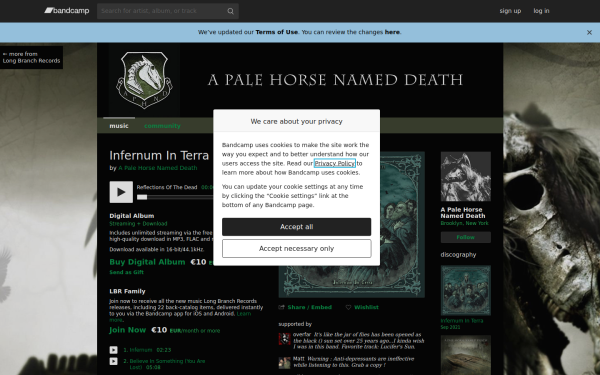The image size is (600, 375).
Task: Click the search magnifier icon
Action: [x=230, y=11]
